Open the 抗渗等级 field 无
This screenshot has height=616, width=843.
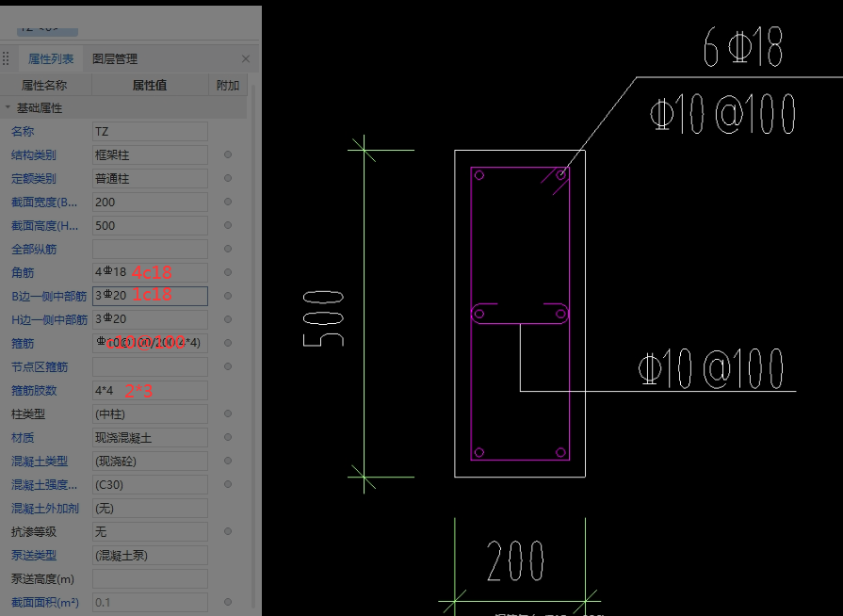[x=150, y=532]
